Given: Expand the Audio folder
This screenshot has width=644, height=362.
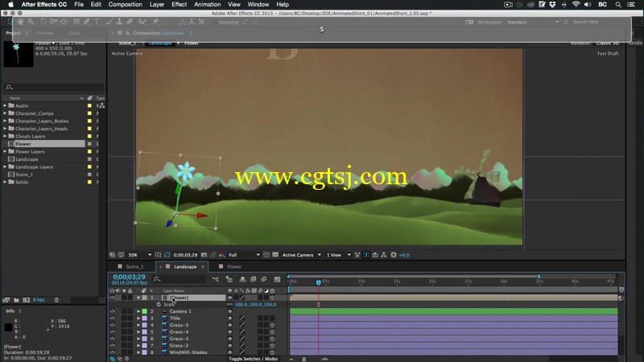Looking at the screenshot, I should click(5, 105).
